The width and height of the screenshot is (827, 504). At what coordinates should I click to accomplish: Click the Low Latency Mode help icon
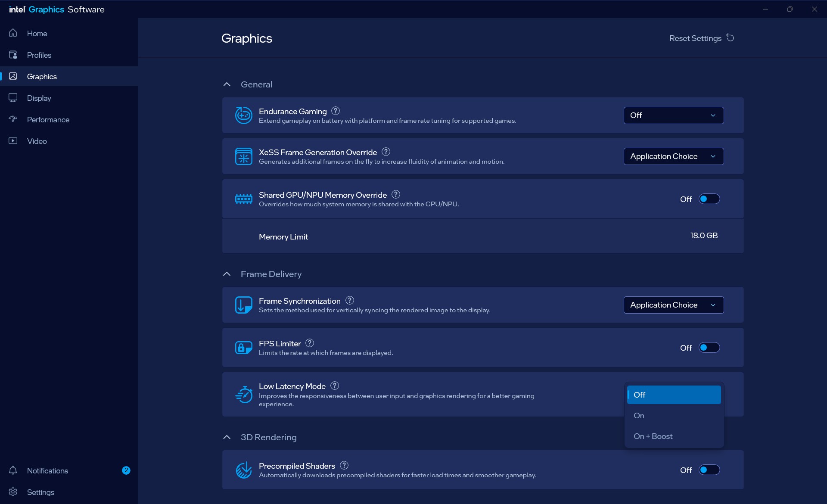335,386
